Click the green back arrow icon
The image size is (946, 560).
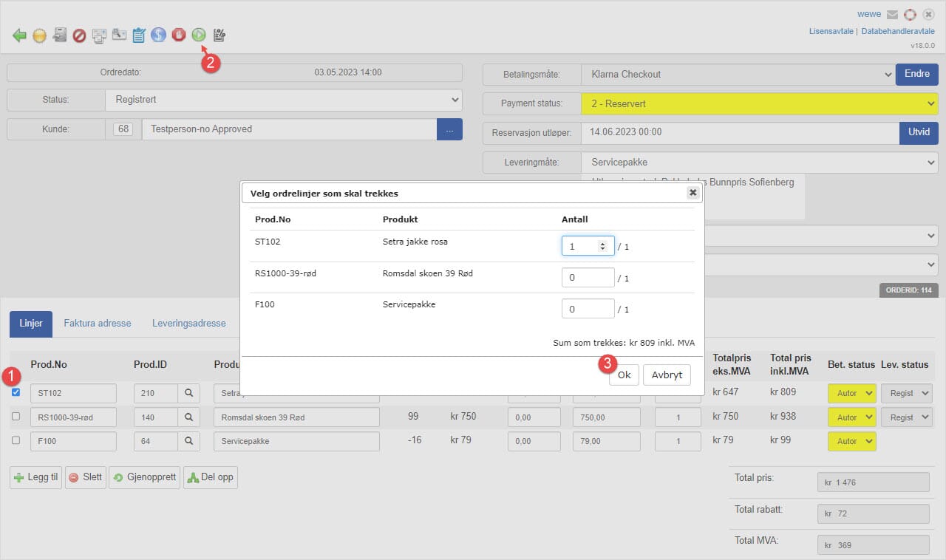tap(19, 35)
